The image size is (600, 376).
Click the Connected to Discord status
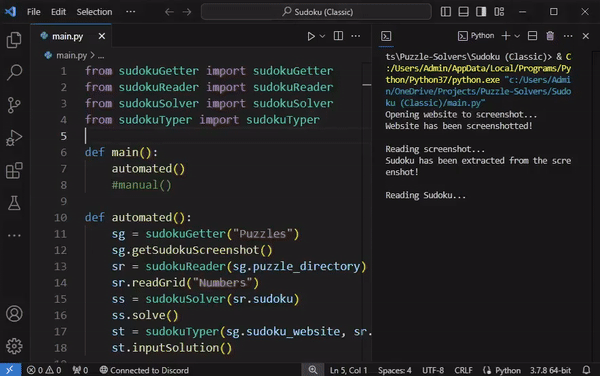tap(144, 370)
